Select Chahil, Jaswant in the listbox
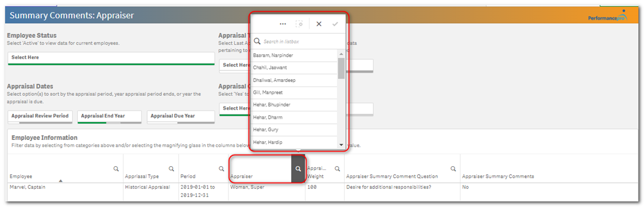This screenshot has height=207, width=644. coord(294,68)
